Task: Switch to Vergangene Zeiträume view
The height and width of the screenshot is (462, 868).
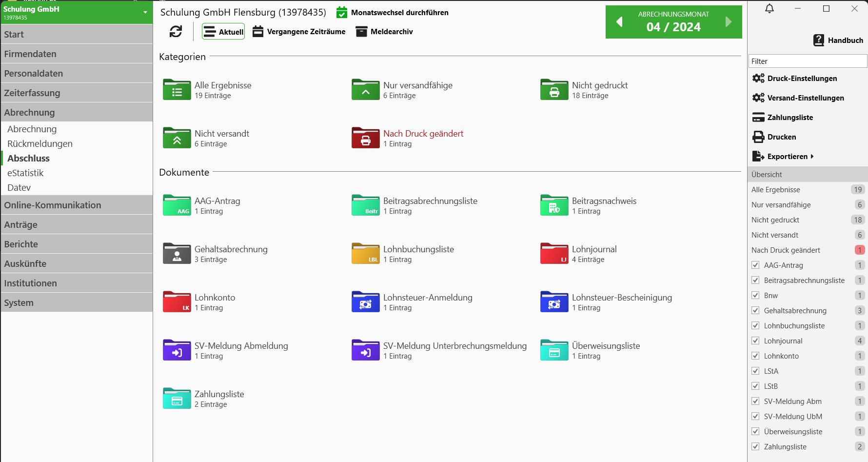Action: point(298,32)
